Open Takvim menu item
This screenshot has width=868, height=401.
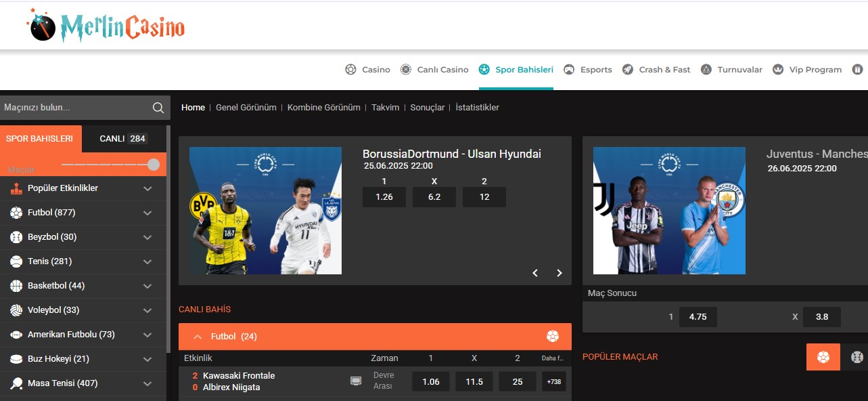(386, 108)
